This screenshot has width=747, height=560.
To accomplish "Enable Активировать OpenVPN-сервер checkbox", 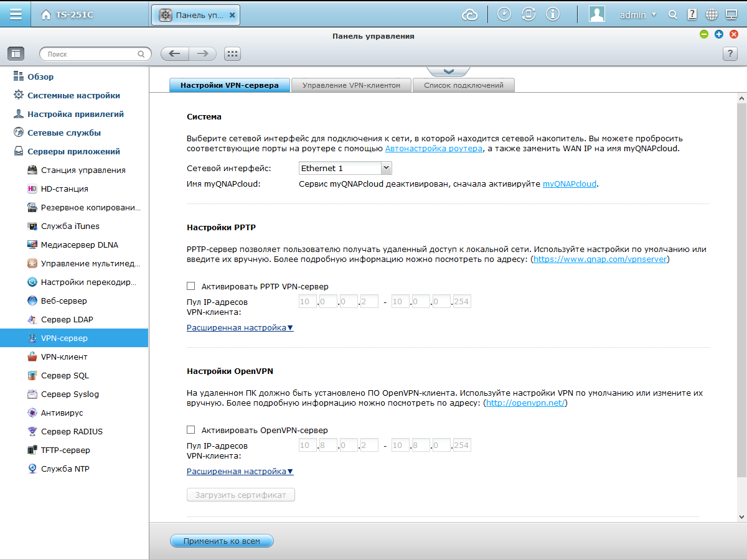I will 191,430.
